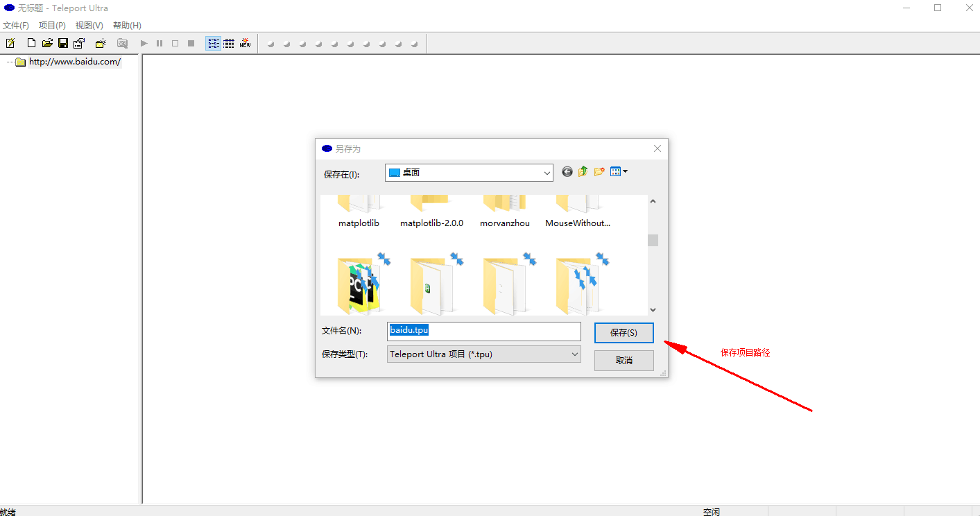Select the matplotlib folder
The image size is (980, 516).
click(359, 212)
